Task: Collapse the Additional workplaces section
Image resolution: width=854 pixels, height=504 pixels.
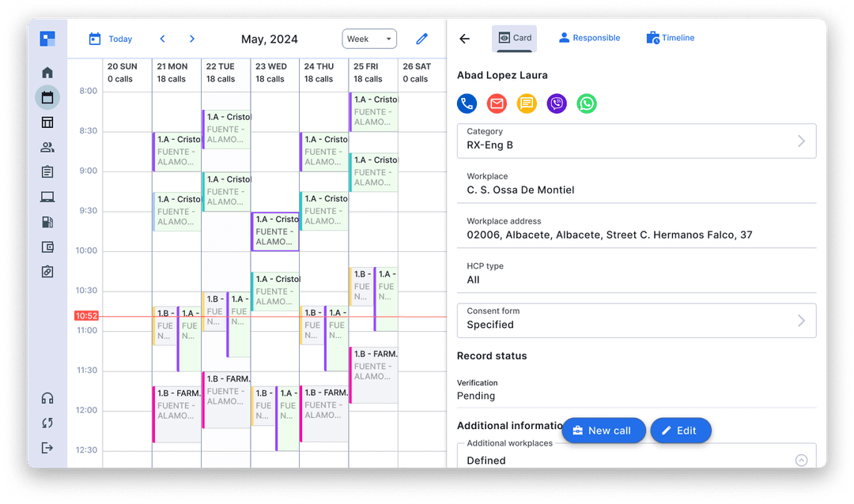Action: [x=801, y=461]
